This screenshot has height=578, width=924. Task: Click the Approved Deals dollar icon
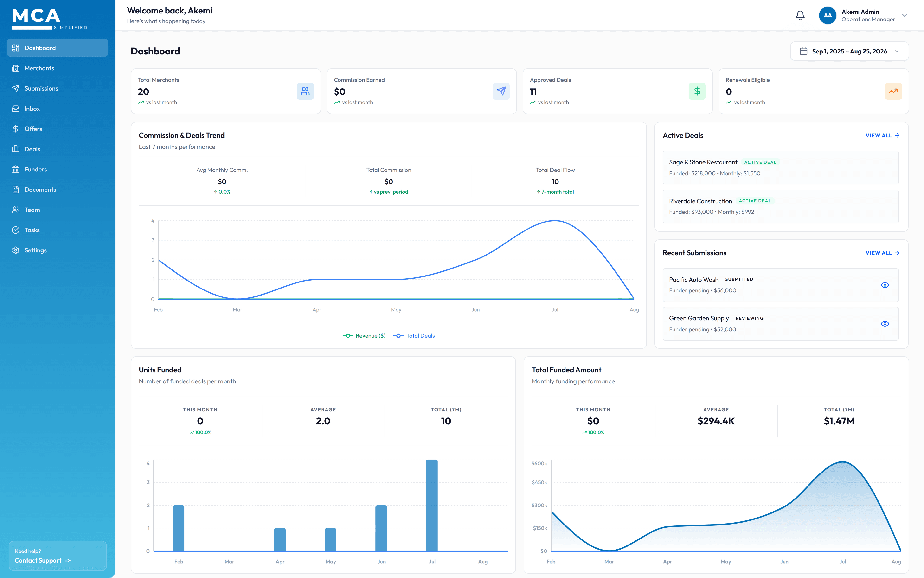click(x=697, y=91)
